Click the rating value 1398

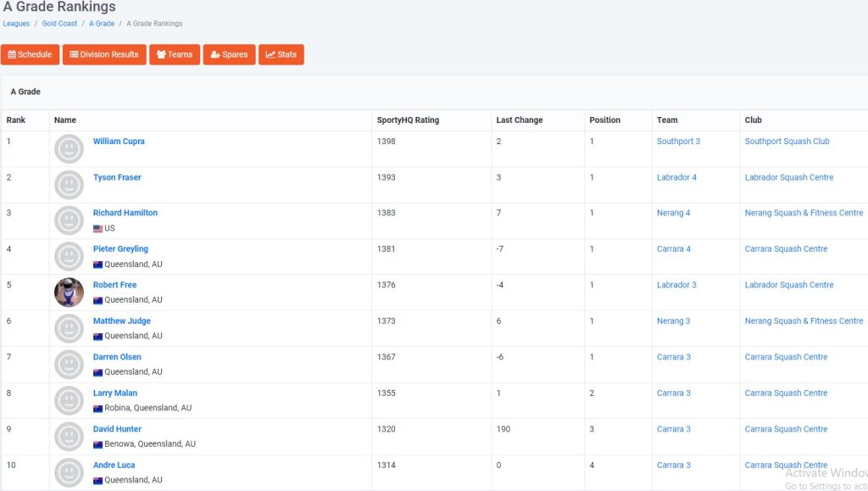pos(387,141)
